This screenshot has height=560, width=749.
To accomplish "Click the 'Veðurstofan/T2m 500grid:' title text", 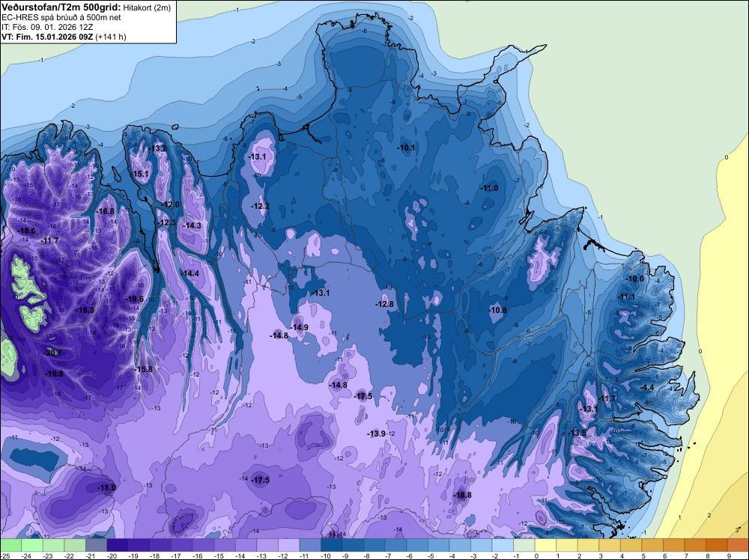I will point(61,7).
